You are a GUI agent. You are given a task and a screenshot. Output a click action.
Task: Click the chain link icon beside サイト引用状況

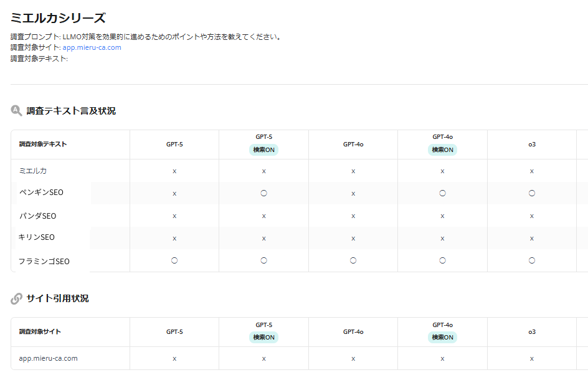pos(17,299)
